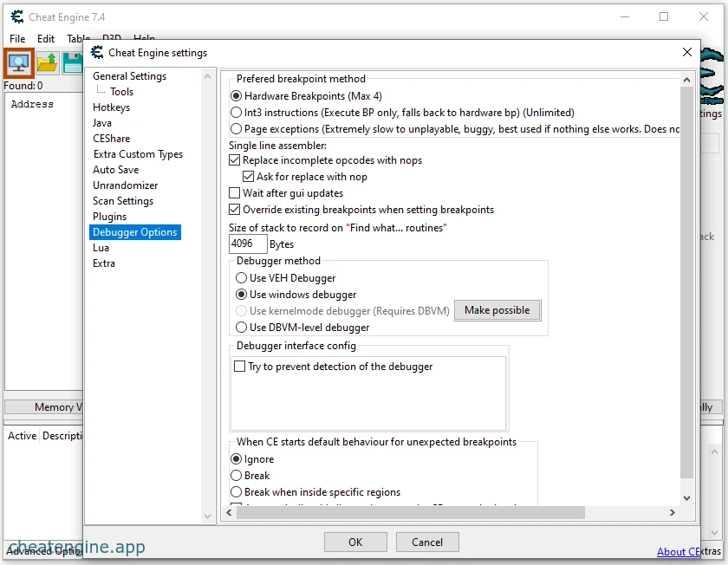Open Extra Custom Types category
728x565 pixels.
point(138,154)
